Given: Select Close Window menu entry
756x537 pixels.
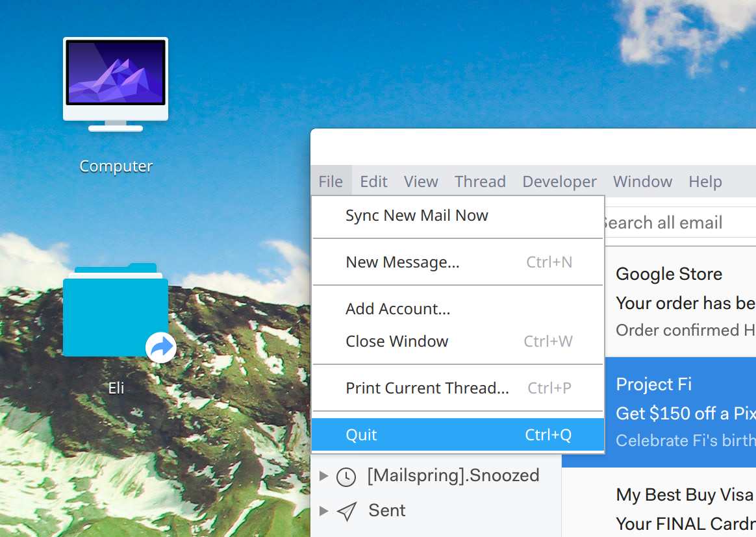Looking at the screenshot, I should point(458,342).
